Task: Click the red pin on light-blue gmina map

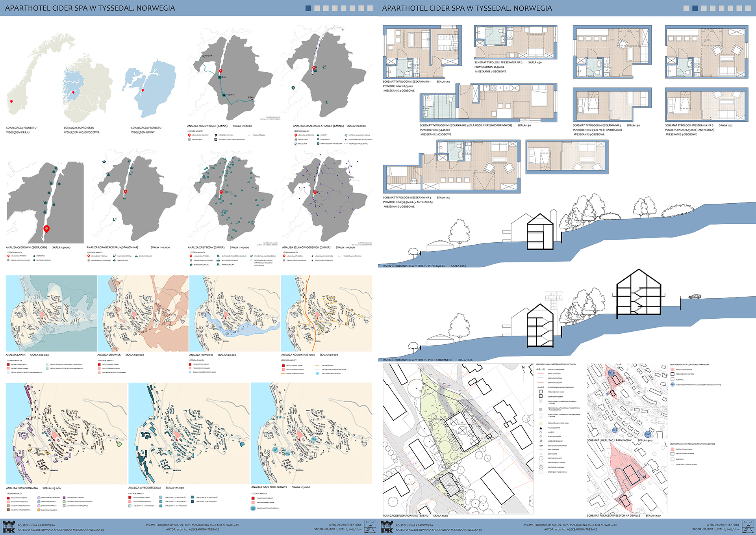Action: pyautogui.click(x=143, y=90)
